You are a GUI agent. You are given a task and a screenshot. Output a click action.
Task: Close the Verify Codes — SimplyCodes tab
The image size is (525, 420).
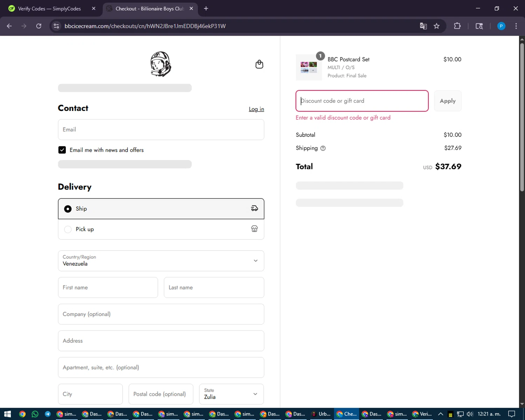pos(93,8)
